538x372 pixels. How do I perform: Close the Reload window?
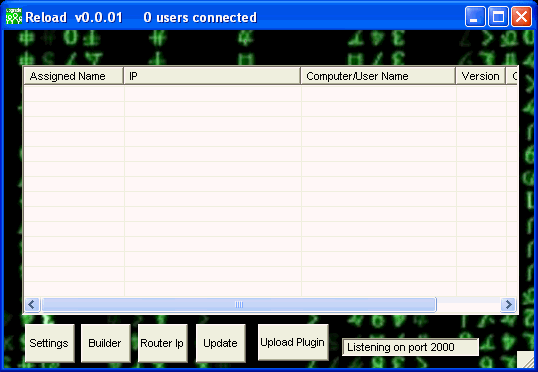[522, 16]
